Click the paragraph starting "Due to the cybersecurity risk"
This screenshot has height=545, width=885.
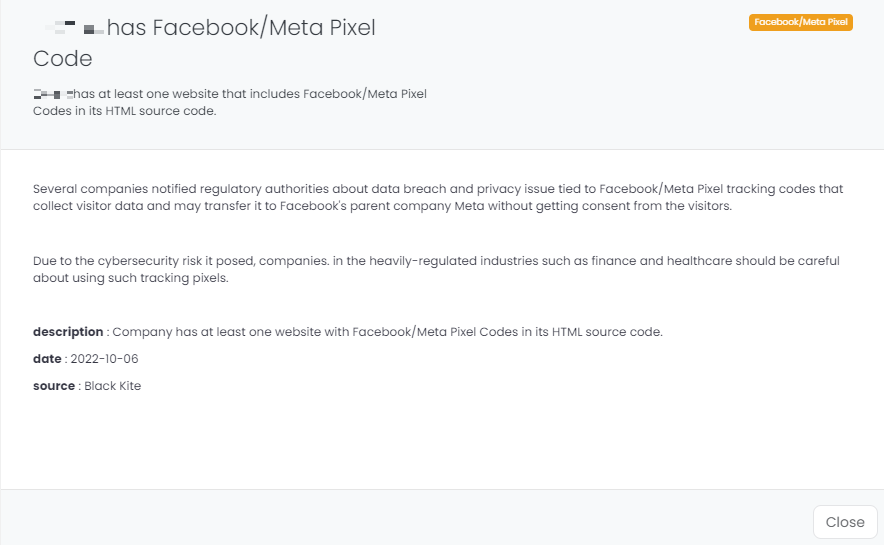(x=436, y=261)
